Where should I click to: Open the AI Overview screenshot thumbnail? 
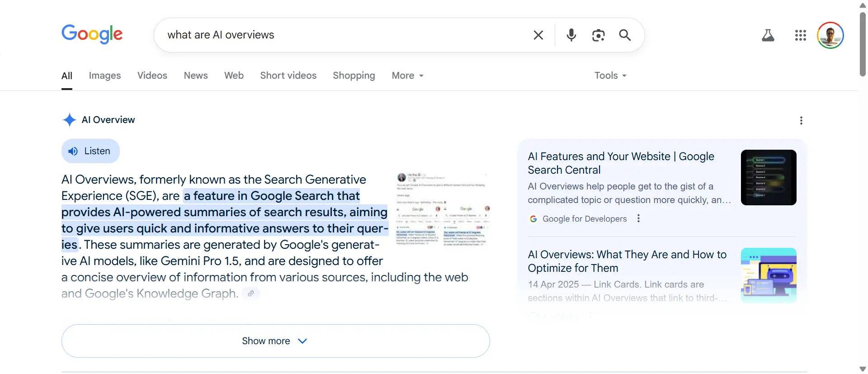click(x=443, y=209)
